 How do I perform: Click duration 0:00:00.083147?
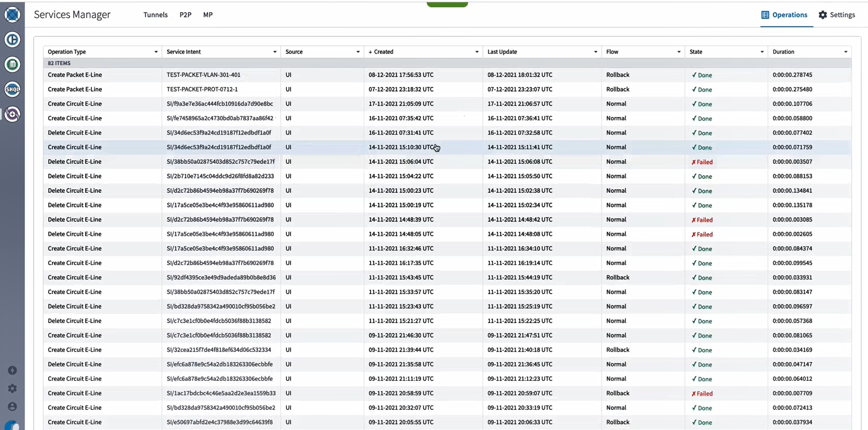[793, 292]
